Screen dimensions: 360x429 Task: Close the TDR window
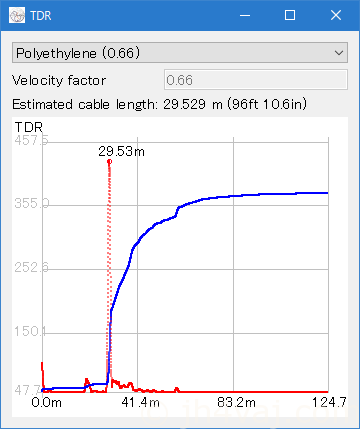336,15
